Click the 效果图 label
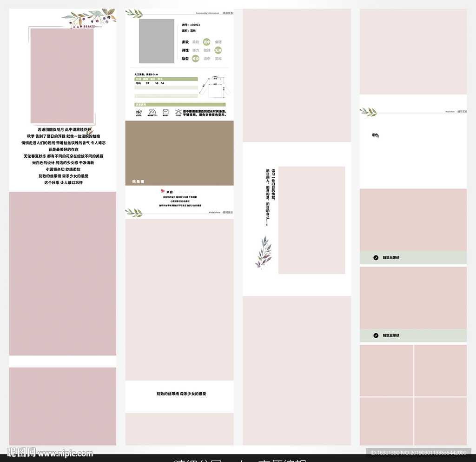The width and height of the screenshot is (476, 462). coord(138,181)
